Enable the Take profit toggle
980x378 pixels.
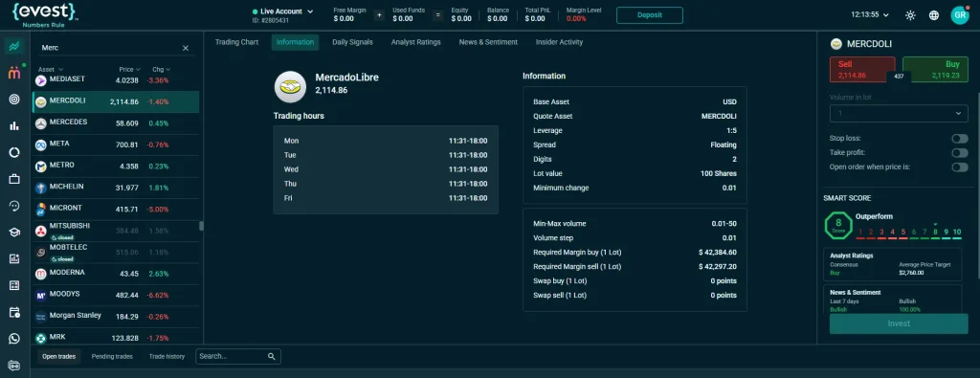click(x=959, y=152)
